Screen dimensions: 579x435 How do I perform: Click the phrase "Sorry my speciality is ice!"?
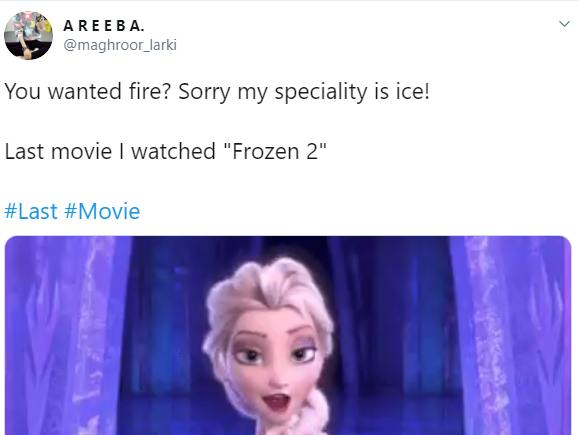pyautogui.click(x=304, y=91)
